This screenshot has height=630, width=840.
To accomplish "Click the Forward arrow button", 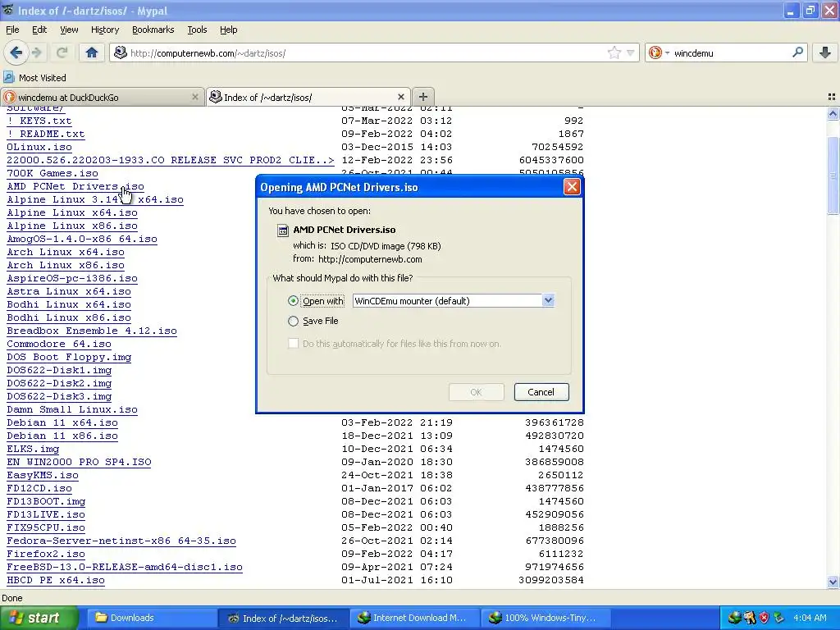I will point(37,52).
